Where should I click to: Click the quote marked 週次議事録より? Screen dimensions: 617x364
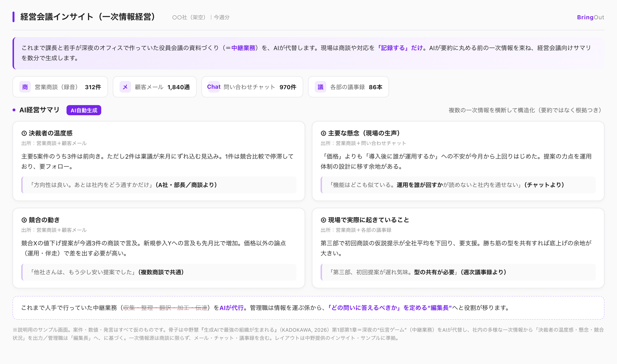(458, 272)
